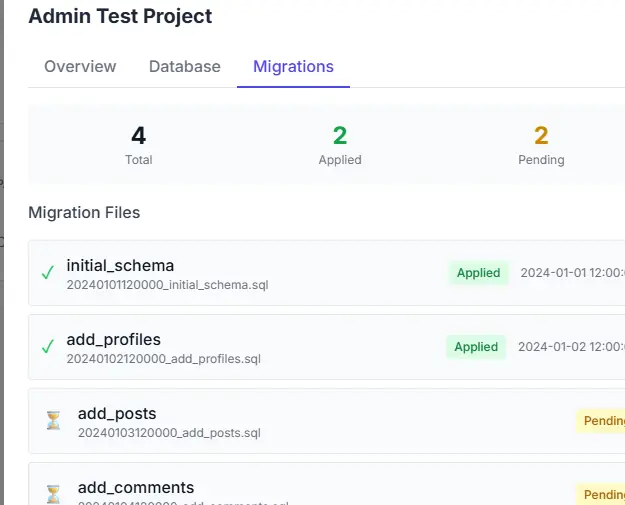Click the Pending badge on add_comments row
Image resolution: width=625 pixels, height=505 pixels.
[x=601, y=495]
